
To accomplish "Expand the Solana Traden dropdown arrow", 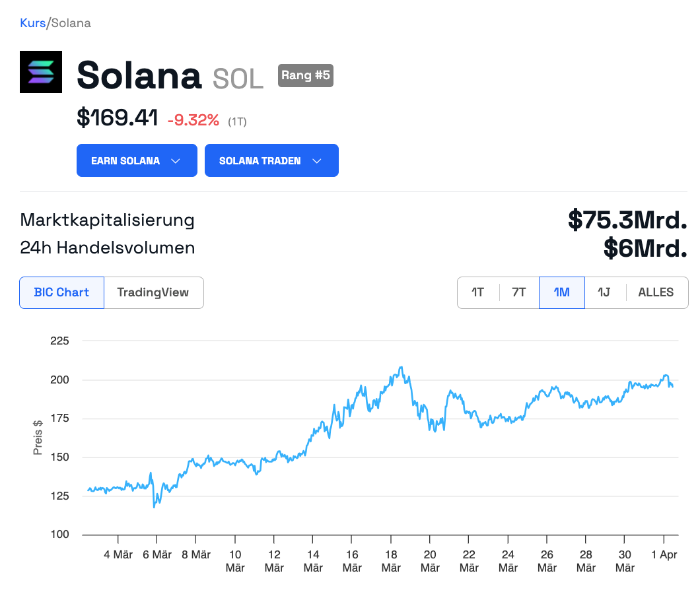I will [x=317, y=161].
